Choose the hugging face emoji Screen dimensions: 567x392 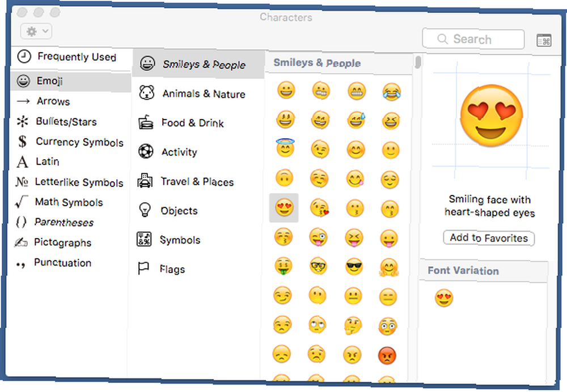[389, 268]
